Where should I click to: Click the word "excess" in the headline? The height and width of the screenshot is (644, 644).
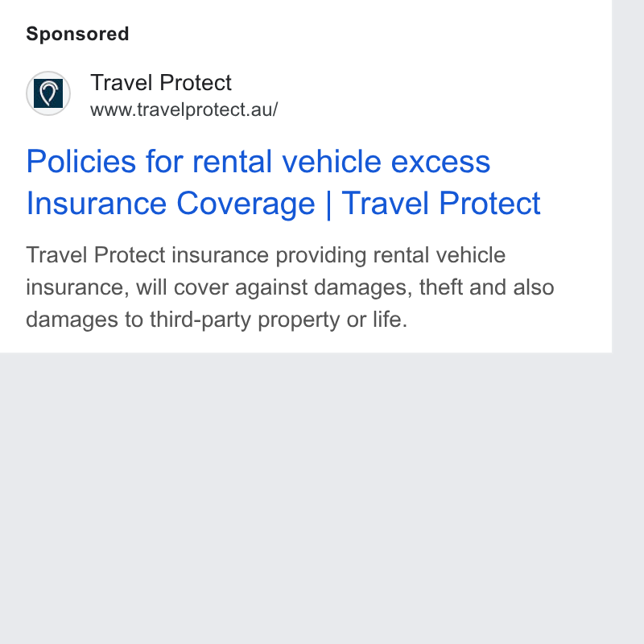(x=440, y=162)
